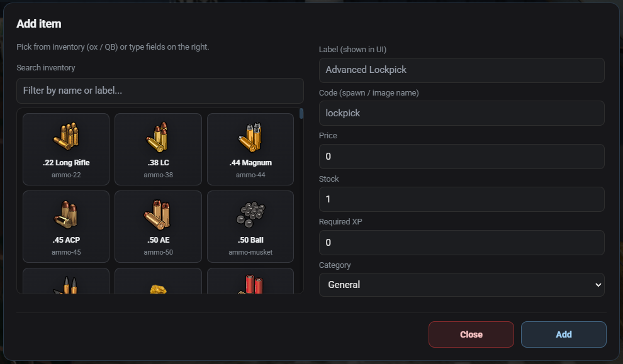Close the Add item dialog with Close button

pos(471,334)
